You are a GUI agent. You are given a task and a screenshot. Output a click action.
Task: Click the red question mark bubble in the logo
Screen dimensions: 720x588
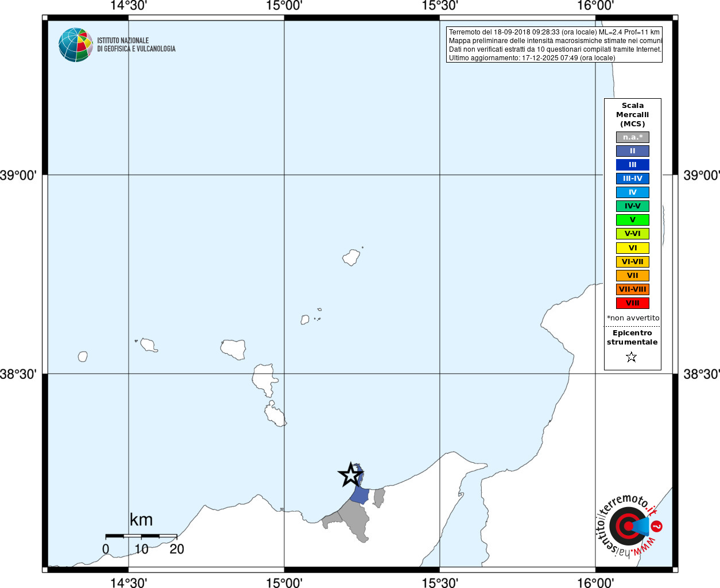[657, 526]
